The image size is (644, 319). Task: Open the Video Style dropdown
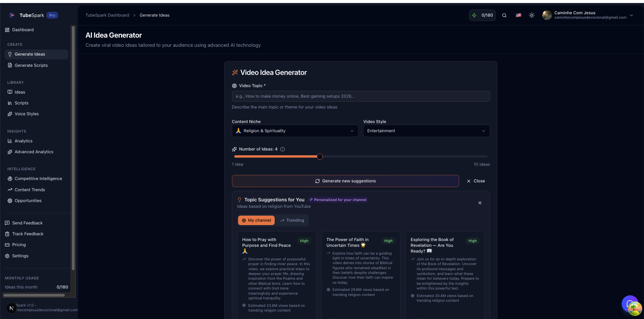click(426, 131)
